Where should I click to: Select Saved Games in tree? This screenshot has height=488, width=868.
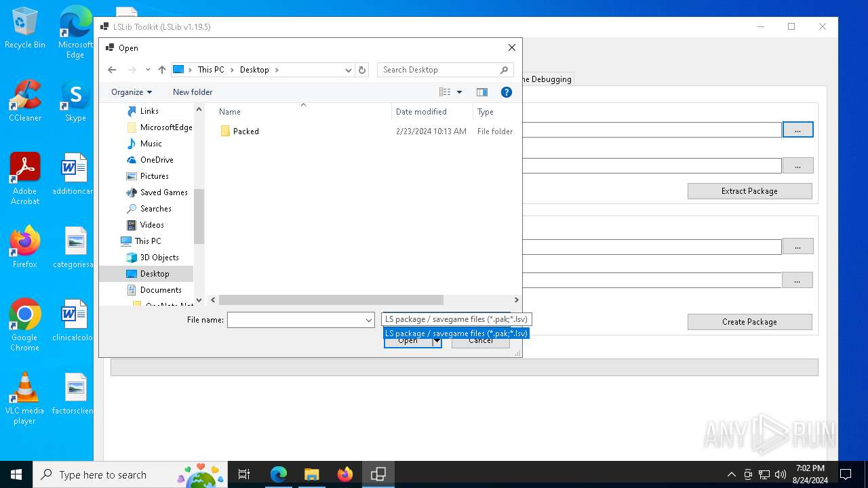[163, 192]
